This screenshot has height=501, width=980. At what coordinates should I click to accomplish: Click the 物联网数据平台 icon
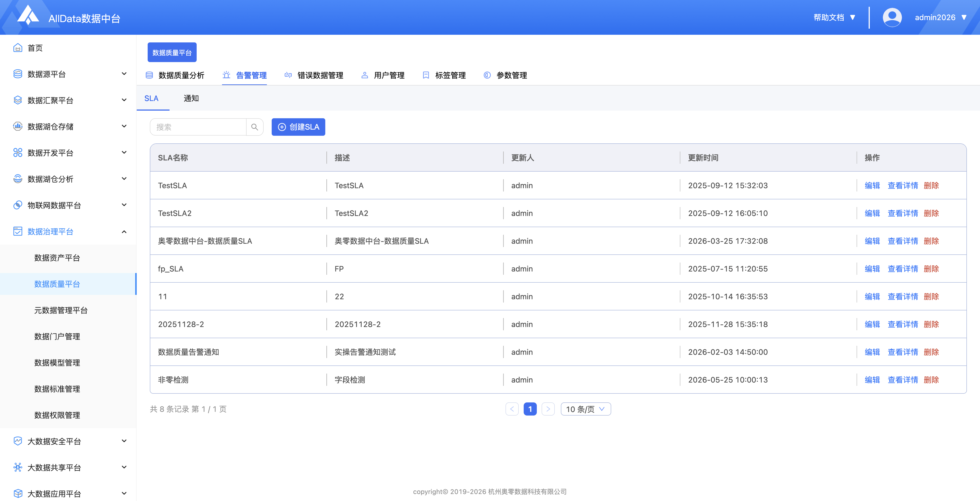[x=17, y=205]
